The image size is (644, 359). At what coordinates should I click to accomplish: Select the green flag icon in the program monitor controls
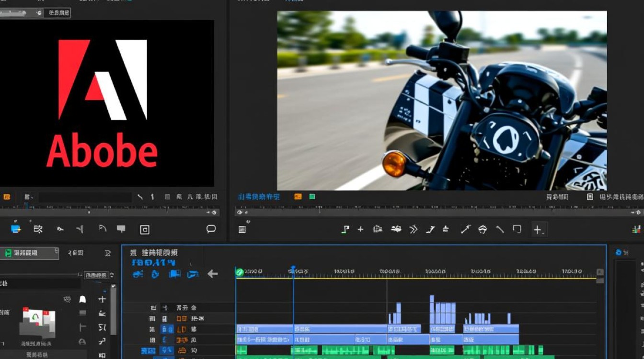[x=345, y=229]
